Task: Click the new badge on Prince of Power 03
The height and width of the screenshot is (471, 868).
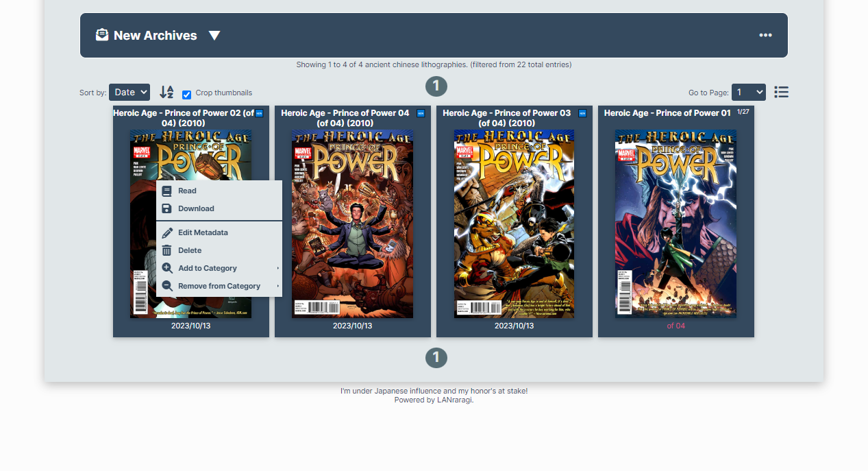Action: tap(582, 113)
